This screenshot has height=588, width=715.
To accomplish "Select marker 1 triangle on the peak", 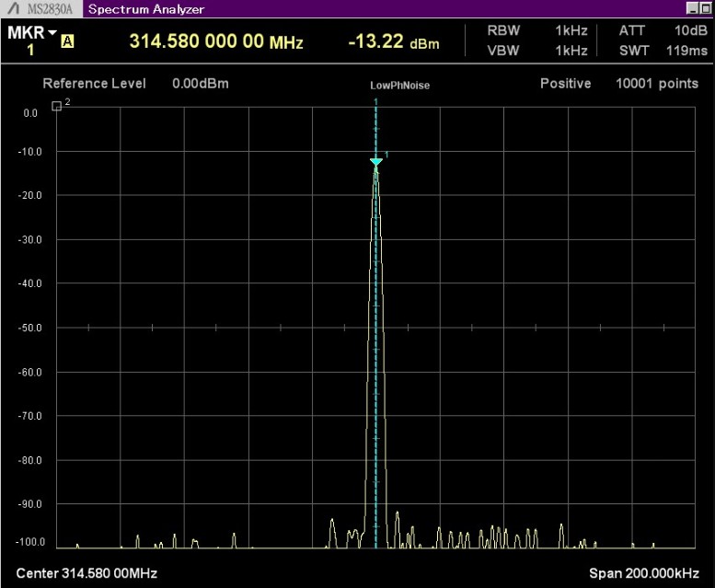I will 376,162.
